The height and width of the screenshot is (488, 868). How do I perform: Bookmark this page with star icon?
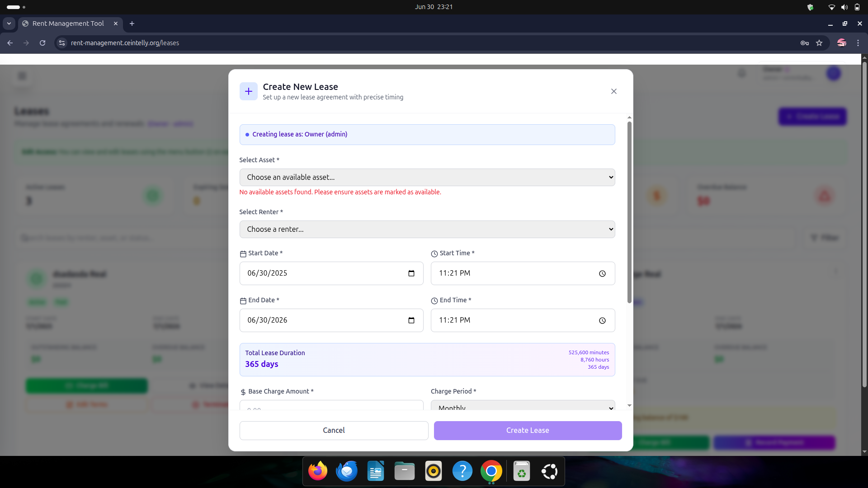819,43
